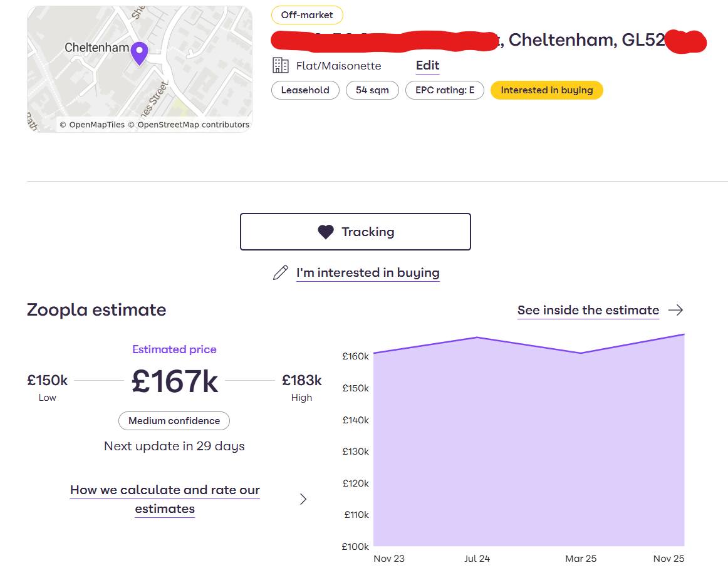Click the purple map location pin
Screen dimensions: 728x573
coord(139,53)
